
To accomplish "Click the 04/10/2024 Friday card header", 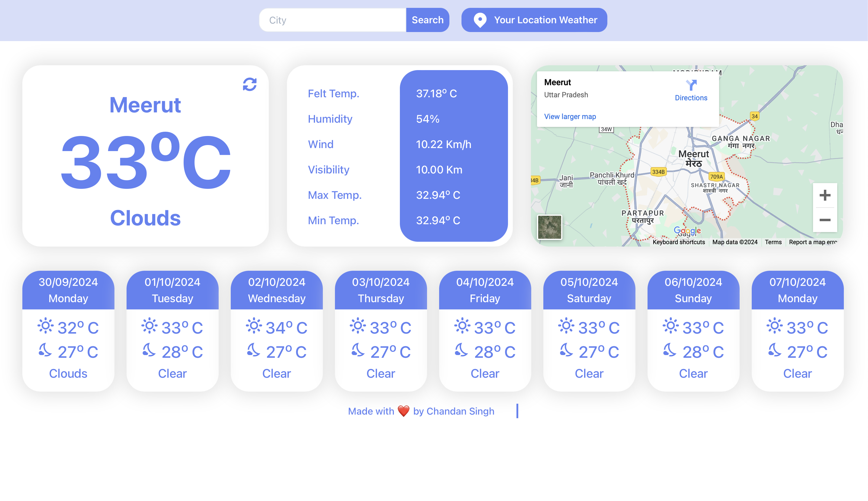I will [485, 290].
